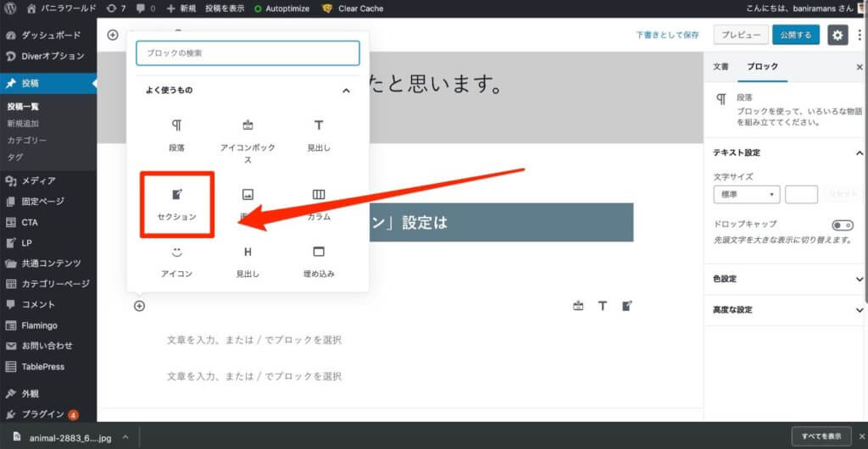The width and height of the screenshot is (868, 449).
Task: Click the T heading shortcut beside empty paragraph
Action: (603, 306)
